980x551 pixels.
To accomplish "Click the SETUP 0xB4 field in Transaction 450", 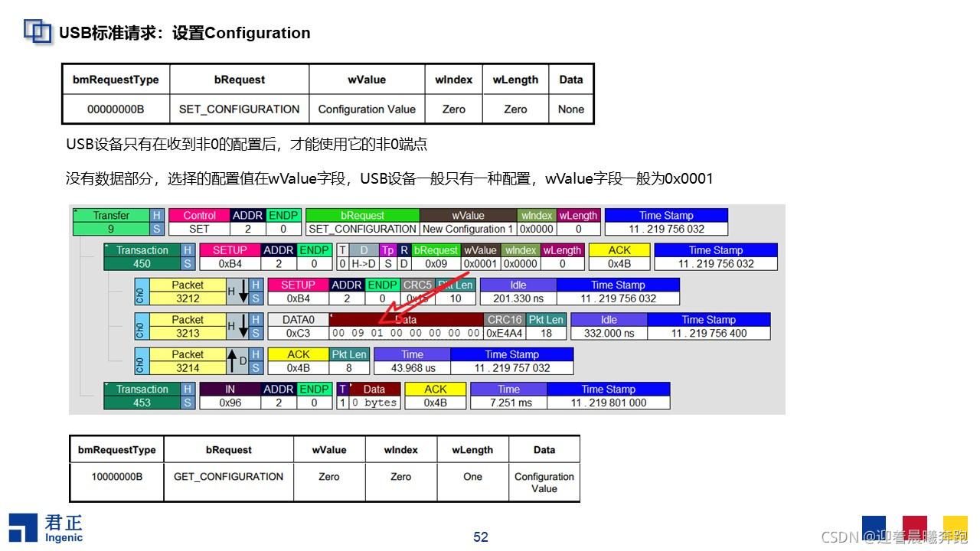I will [x=230, y=257].
